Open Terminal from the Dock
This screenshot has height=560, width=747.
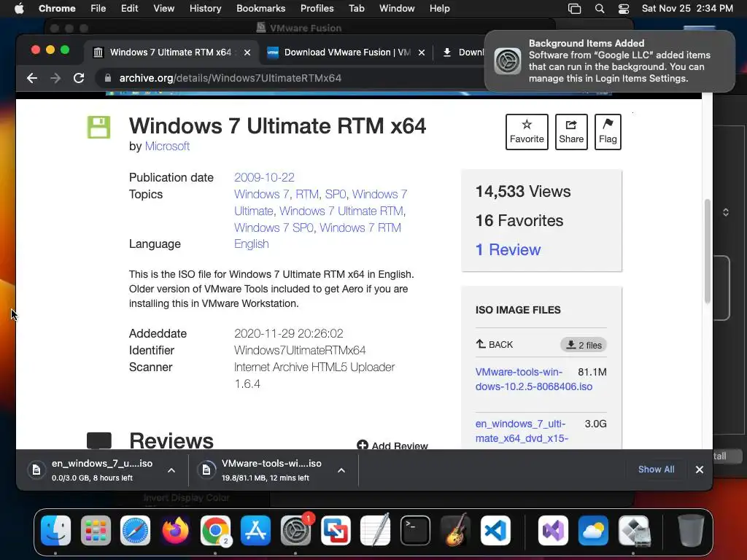point(415,531)
